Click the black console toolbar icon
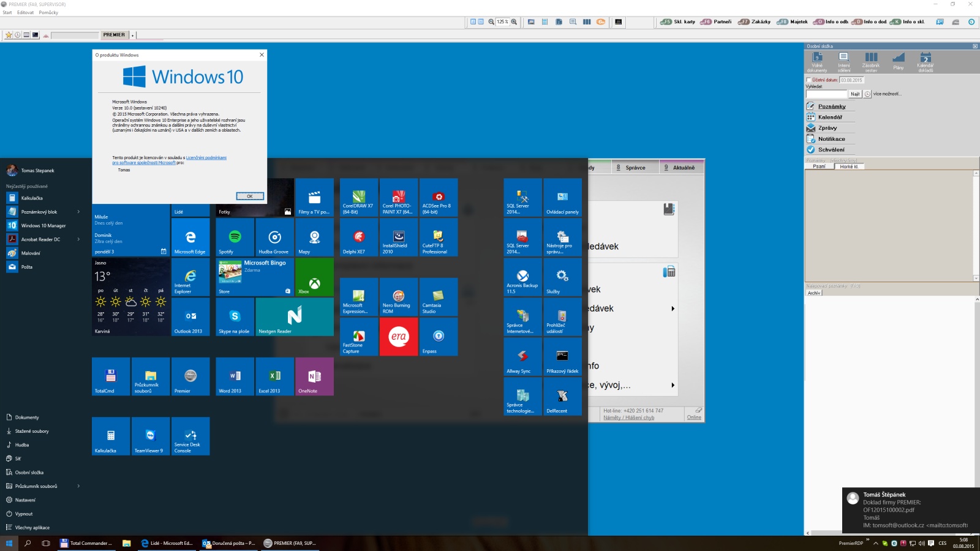980x551 pixels. (619, 21)
